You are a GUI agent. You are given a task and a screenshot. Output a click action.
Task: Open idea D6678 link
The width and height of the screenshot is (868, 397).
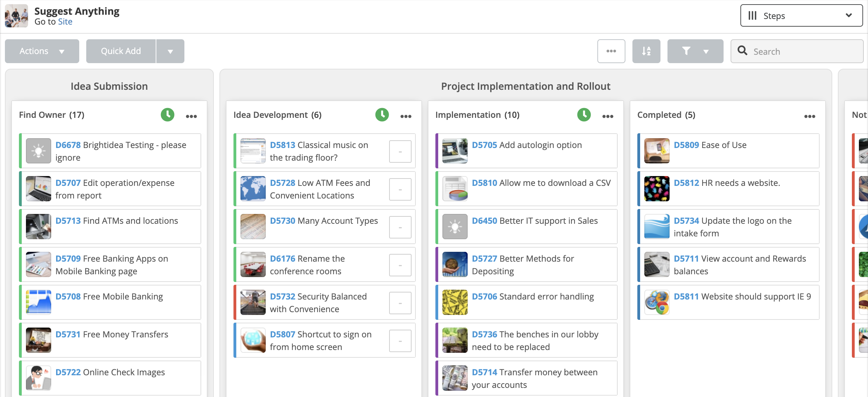click(68, 145)
